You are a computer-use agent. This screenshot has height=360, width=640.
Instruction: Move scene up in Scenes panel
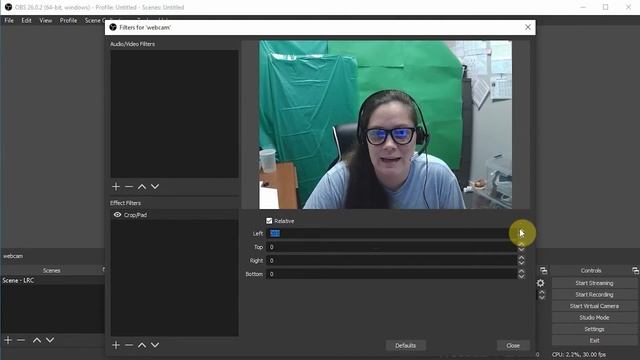(x=37, y=340)
